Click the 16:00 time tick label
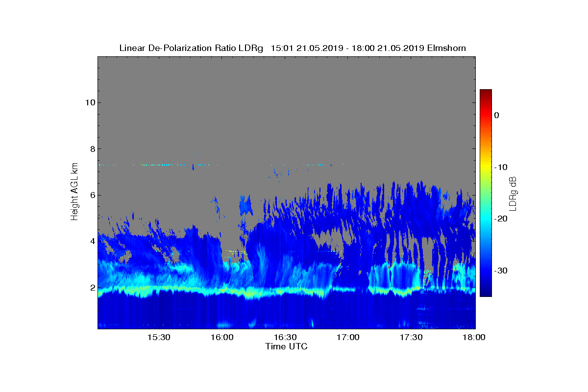Screen dimensions: 588x392 click(x=222, y=338)
